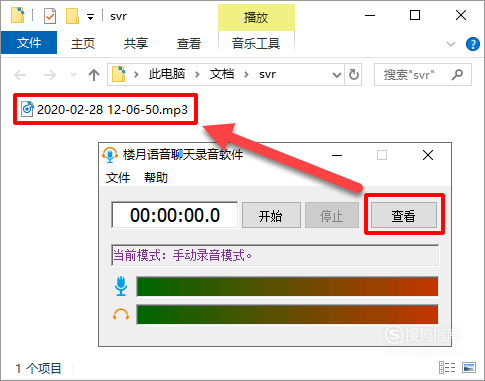The width and height of the screenshot is (485, 381).
Task: Click 文档 in the address breadcrumb
Action: pos(222,74)
